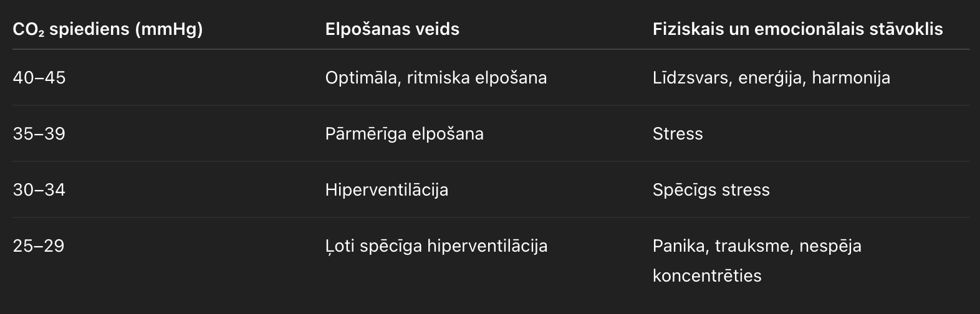Click 'Ļoti spēcīga hiperventilācija' cell
Screen dimensions: 980x314
coord(436,246)
